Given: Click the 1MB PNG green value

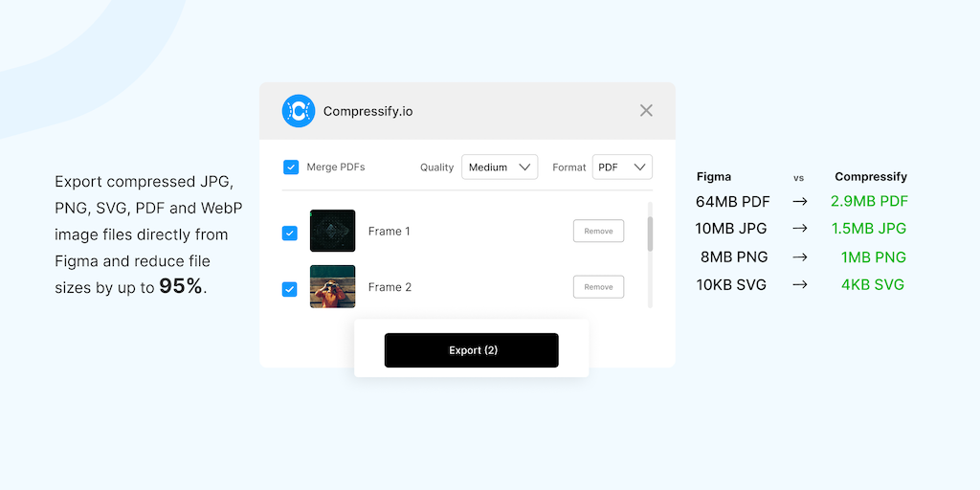Looking at the screenshot, I should pyautogui.click(x=873, y=256).
